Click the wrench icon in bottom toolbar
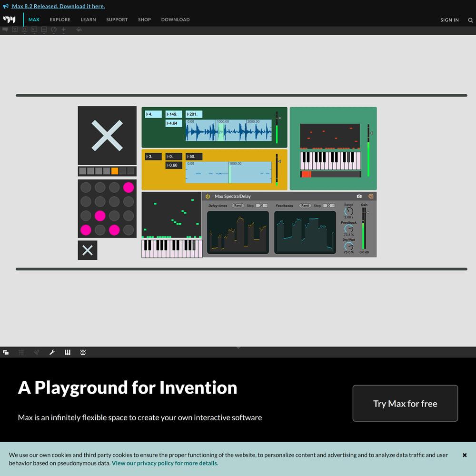Screen dimensions: 476x476 (52, 352)
